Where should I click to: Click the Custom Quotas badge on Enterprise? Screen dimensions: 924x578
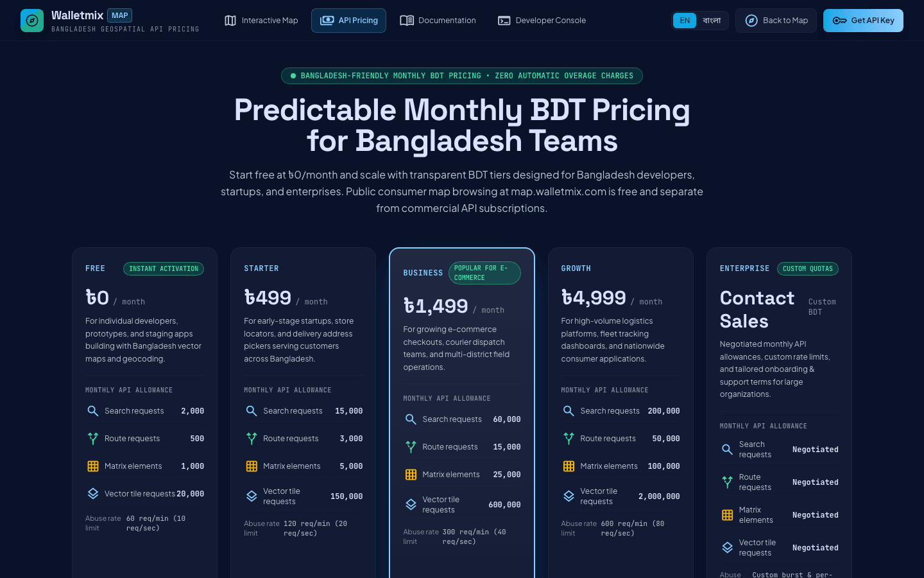pos(807,268)
